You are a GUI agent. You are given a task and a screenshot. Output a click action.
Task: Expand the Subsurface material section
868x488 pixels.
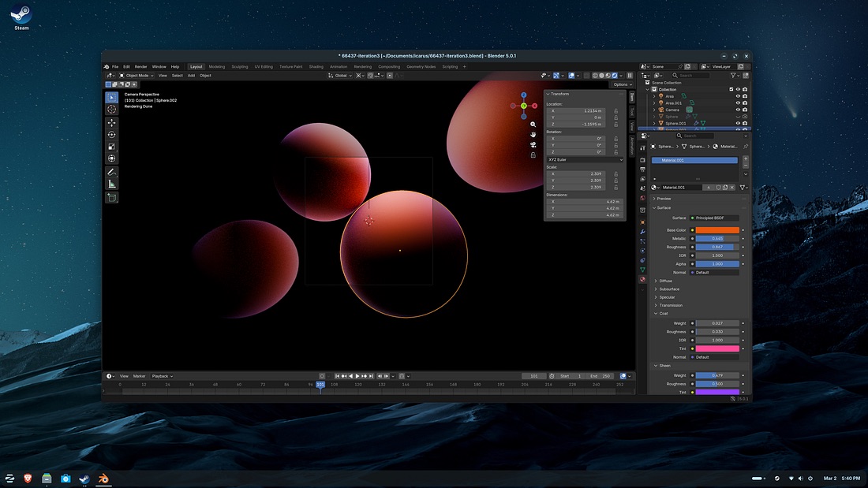[670, 289]
